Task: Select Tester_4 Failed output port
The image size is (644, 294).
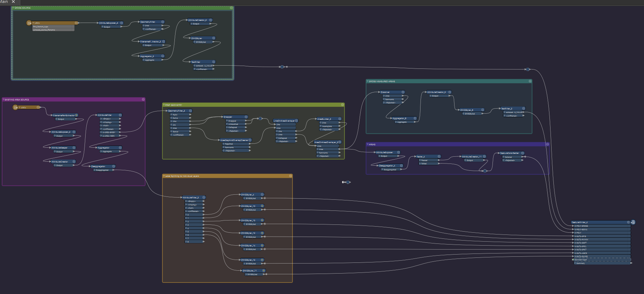Action: [429, 163]
